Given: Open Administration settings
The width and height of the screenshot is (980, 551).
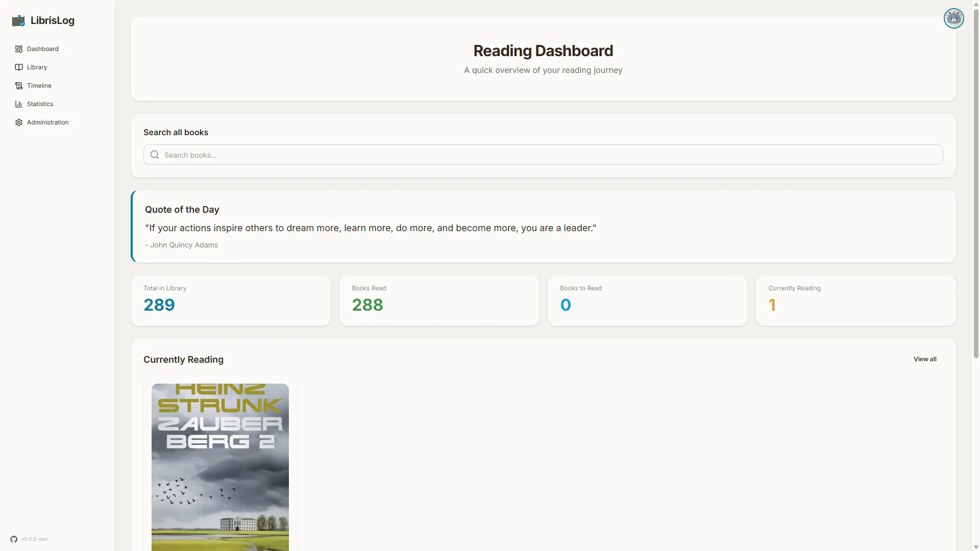Looking at the screenshot, I should (x=48, y=122).
